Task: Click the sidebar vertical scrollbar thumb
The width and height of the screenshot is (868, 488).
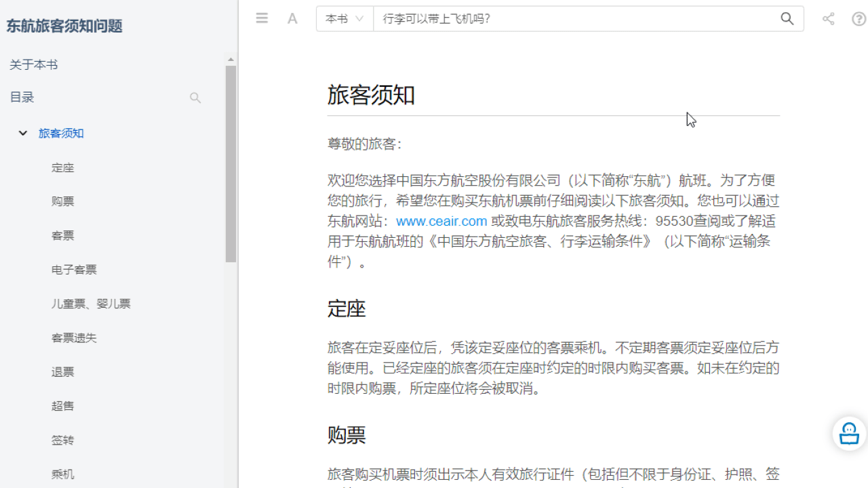Action: pyautogui.click(x=231, y=164)
